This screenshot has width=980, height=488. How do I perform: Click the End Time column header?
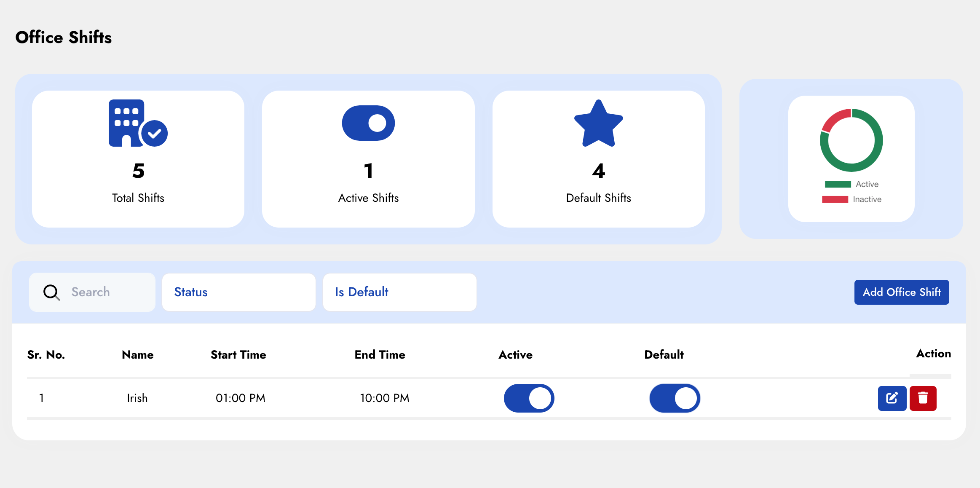[x=380, y=355]
